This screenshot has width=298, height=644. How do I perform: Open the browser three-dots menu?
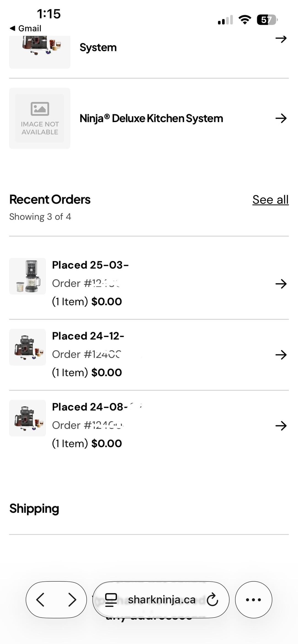pos(253,600)
